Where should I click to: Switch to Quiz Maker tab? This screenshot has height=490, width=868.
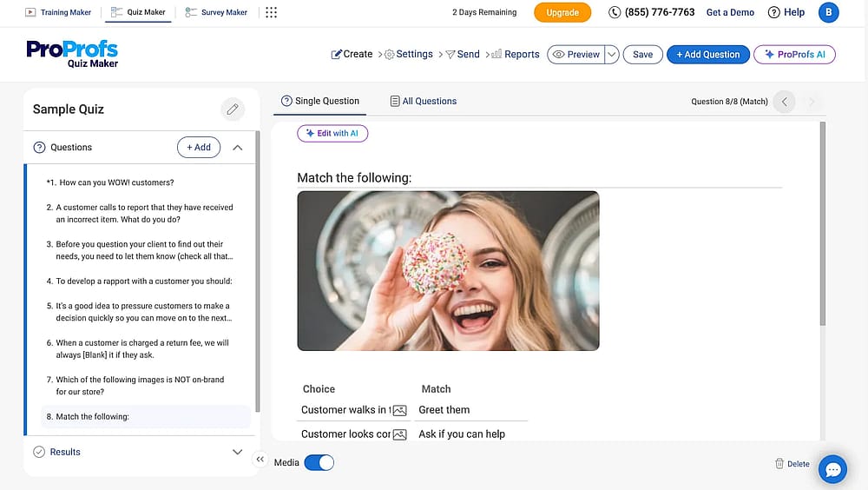point(138,12)
